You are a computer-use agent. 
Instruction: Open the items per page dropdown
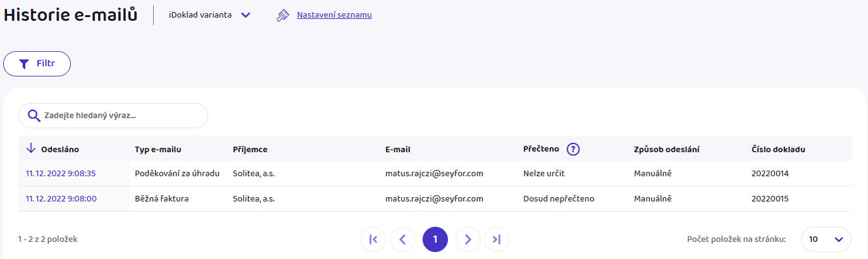[826, 239]
